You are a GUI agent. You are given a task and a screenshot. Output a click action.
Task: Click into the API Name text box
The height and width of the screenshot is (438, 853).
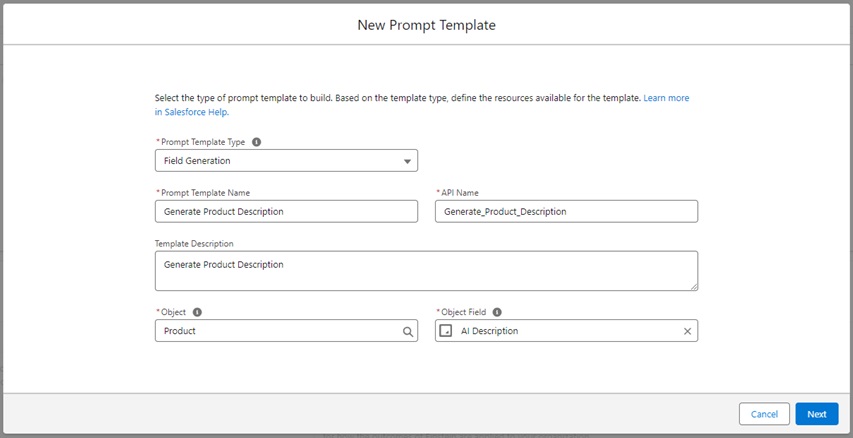566,211
